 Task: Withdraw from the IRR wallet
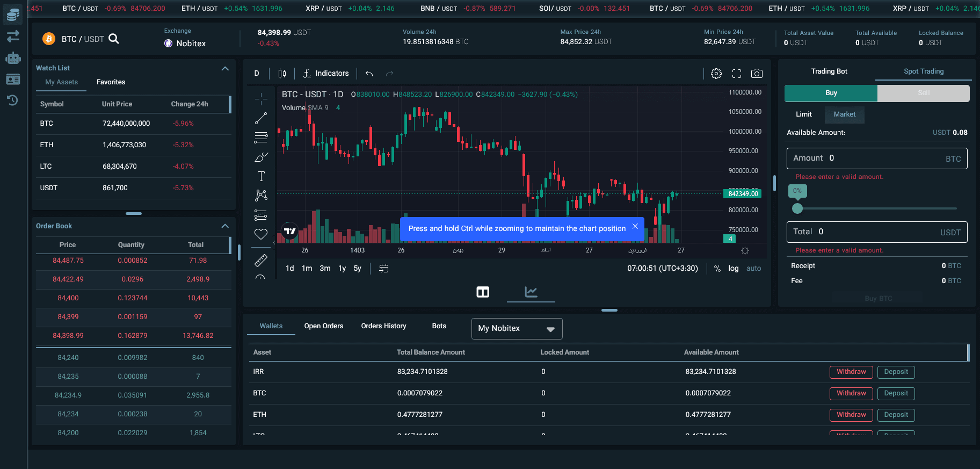click(851, 372)
